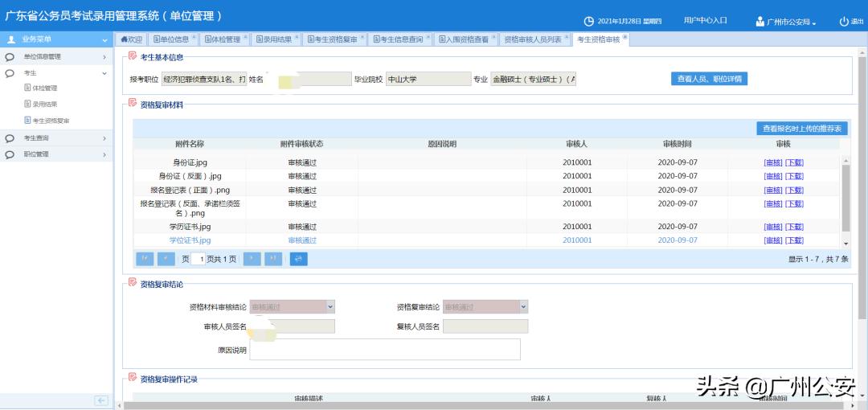Click [下载] for 身份证.jpg row
The width and height of the screenshot is (868, 410).
(794, 162)
